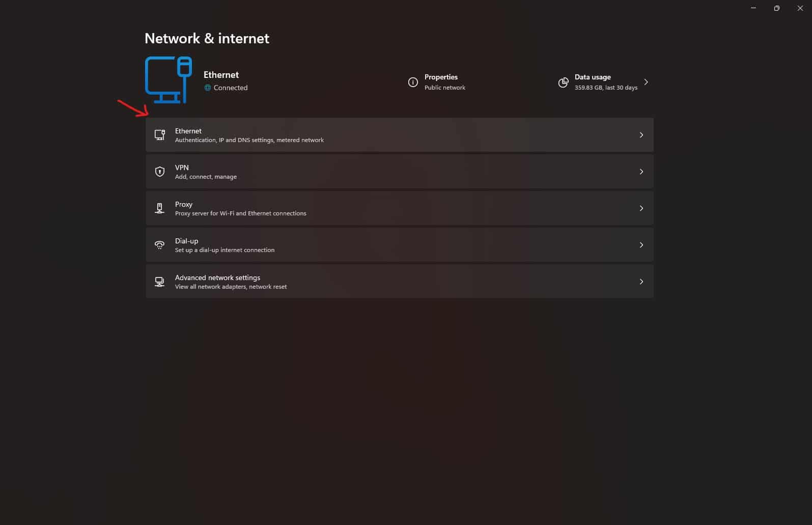Click the Network & internet page heading
This screenshot has width=812, height=525.
(x=207, y=39)
